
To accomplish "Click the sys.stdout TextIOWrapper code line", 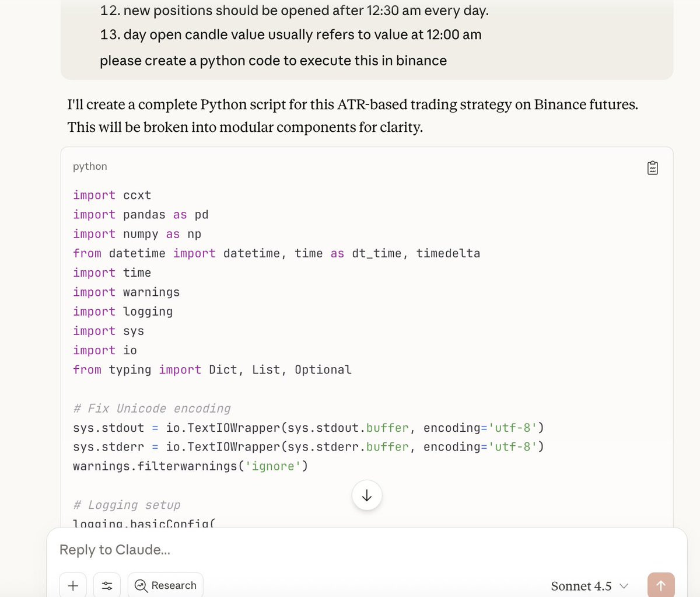I will pyautogui.click(x=309, y=428).
